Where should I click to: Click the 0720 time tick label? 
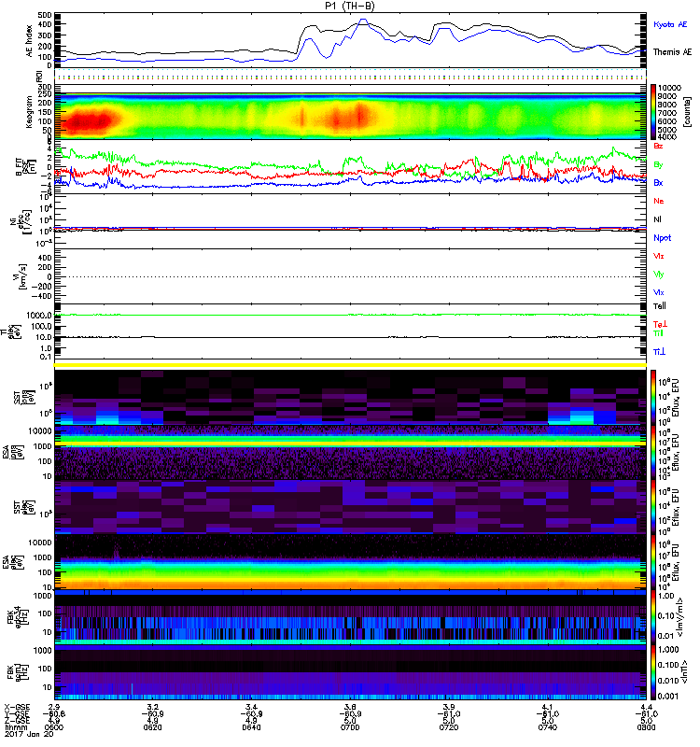point(449,727)
